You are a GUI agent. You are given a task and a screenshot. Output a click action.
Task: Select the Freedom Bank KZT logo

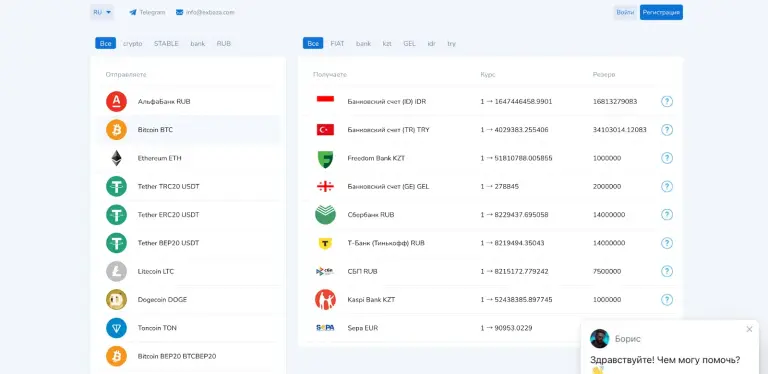tap(325, 159)
